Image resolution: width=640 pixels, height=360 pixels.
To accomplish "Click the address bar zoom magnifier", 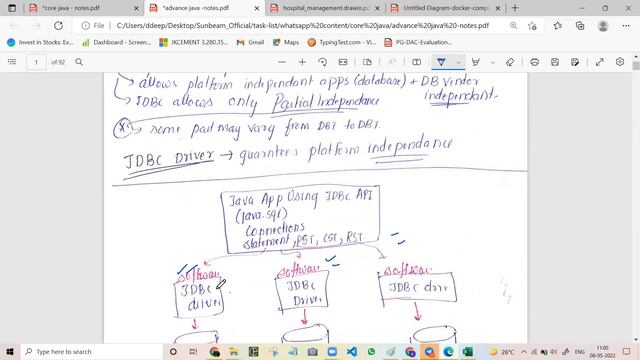I will coord(513,26).
